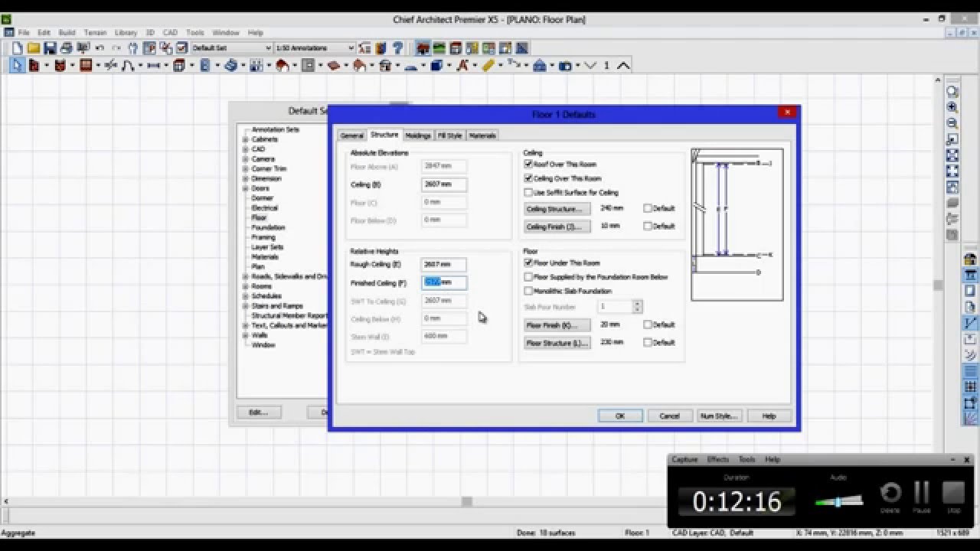Adjust the recorder Audio volume slider
This screenshot has width=980, height=551.
[838, 502]
